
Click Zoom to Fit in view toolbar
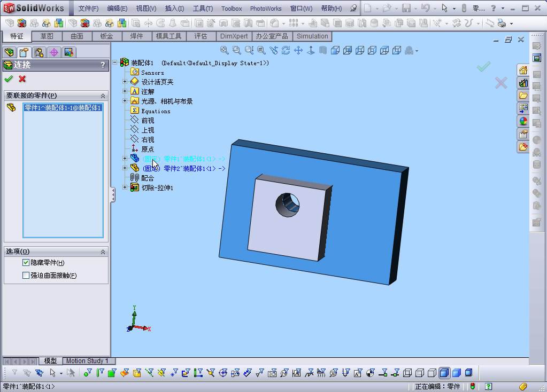225,51
